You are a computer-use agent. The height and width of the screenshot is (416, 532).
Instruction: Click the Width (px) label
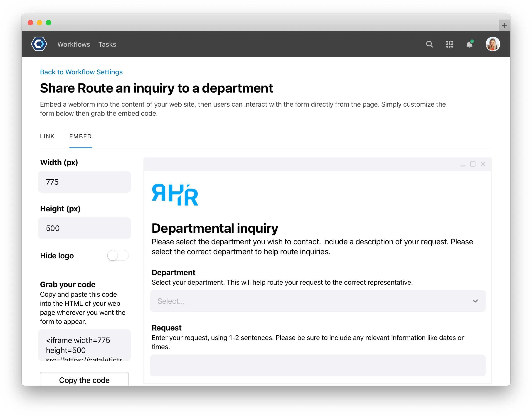[59, 162]
